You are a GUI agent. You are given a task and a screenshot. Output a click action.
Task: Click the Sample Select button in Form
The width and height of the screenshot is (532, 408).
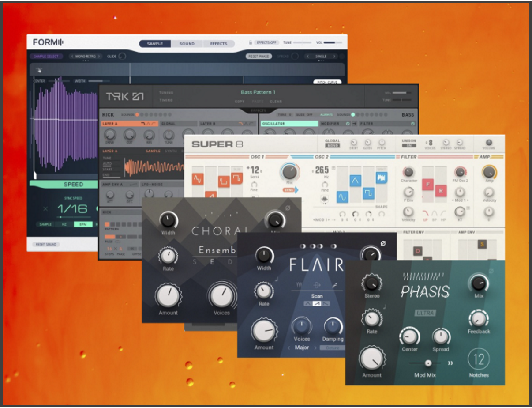pyautogui.click(x=47, y=57)
